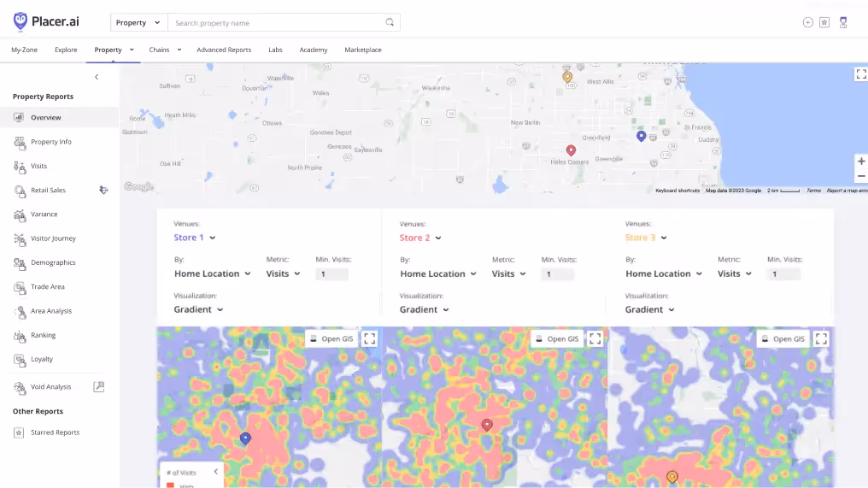Expand the top map to fullscreen
The width and height of the screenshot is (868, 488).
861,73
